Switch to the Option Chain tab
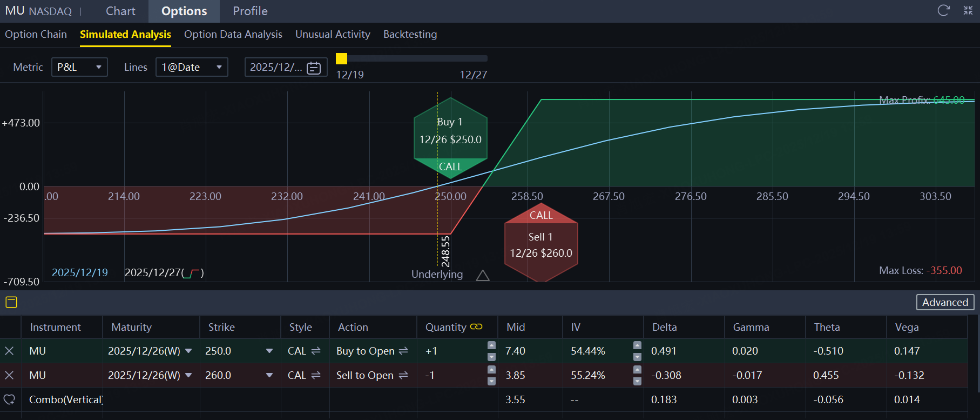This screenshot has width=980, height=420. pos(36,34)
